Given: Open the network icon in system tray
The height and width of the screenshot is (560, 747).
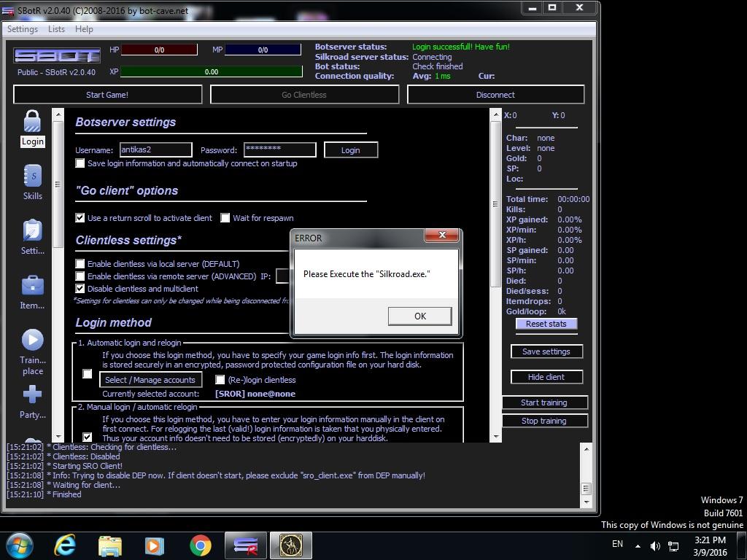Looking at the screenshot, I should (x=673, y=545).
